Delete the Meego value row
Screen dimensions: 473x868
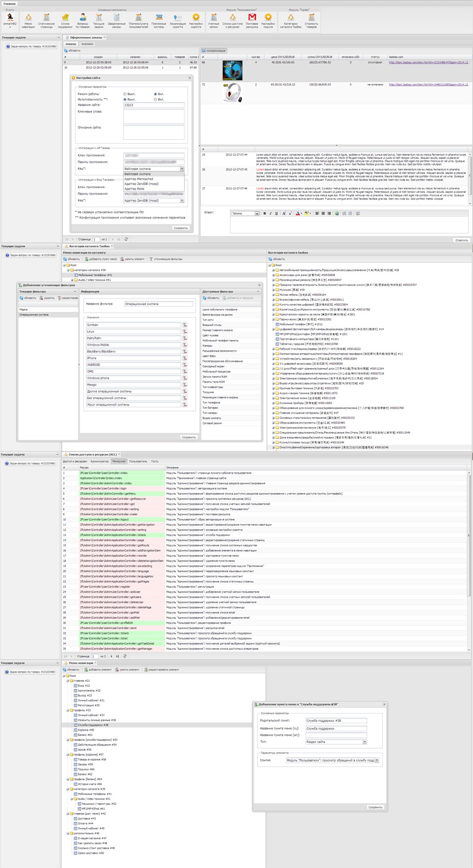pyautogui.click(x=185, y=385)
